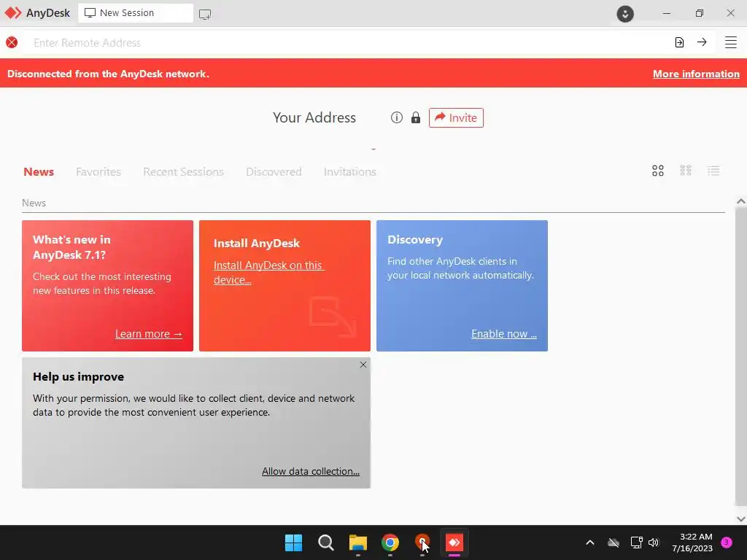Open More information link in red banner
This screenshot has height=560, width=747.
[x=696, y=74]
